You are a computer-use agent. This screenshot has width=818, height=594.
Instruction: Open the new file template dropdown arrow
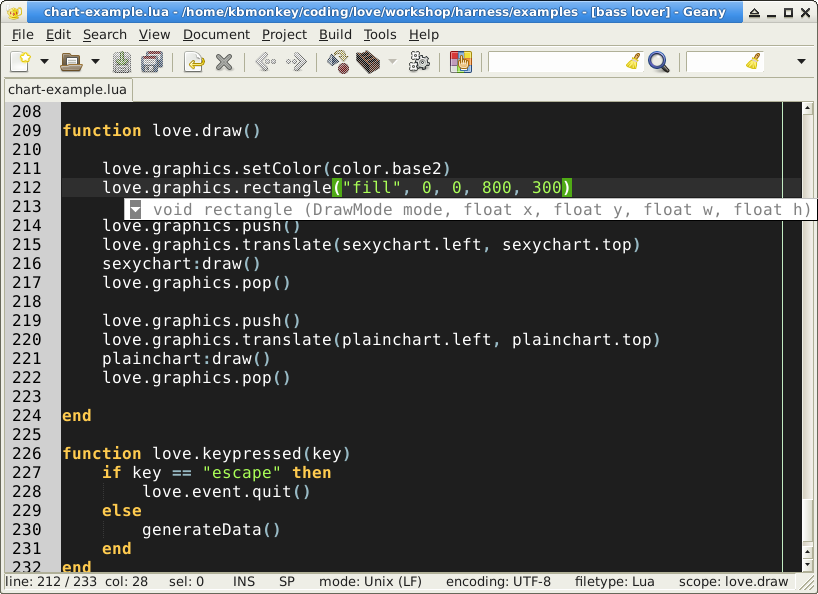pyautogui.click(x=44, y=62)
